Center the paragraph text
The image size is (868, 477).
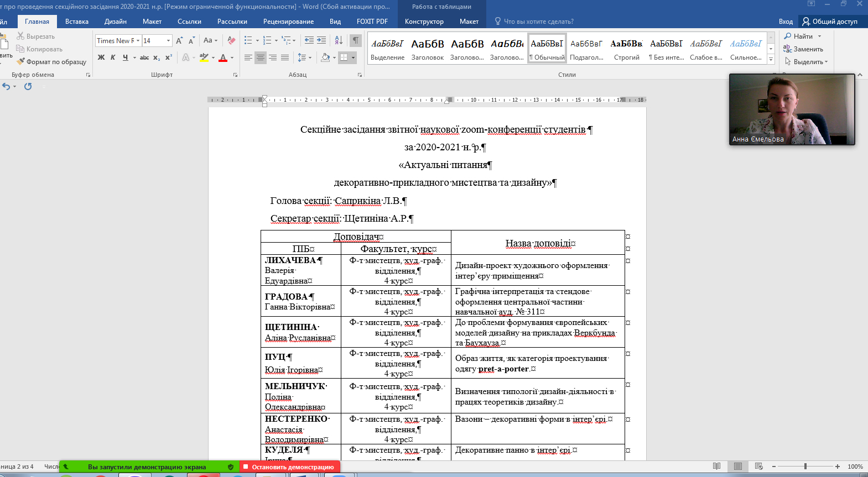[261, 57]
